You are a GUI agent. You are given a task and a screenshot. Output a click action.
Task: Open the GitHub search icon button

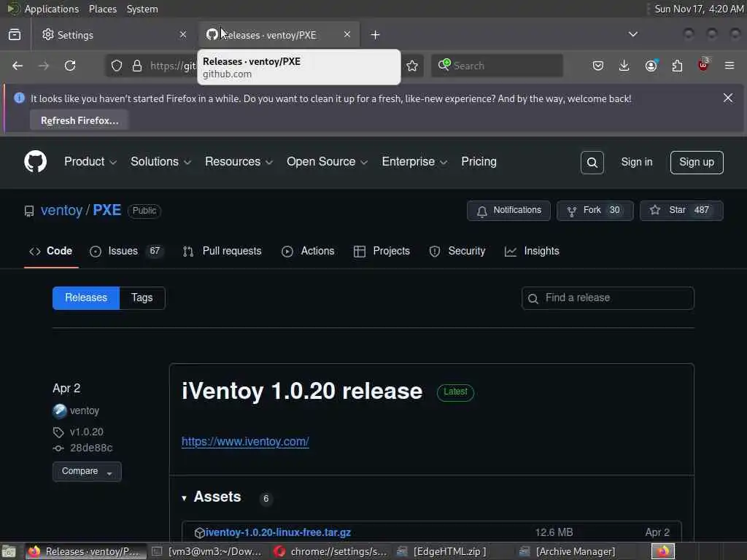592,163
